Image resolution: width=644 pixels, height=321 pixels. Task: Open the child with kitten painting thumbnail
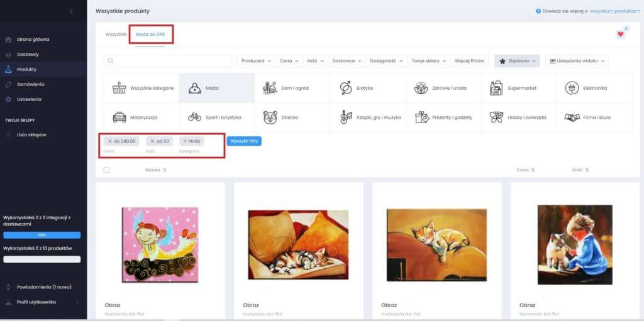click(575, 245)
